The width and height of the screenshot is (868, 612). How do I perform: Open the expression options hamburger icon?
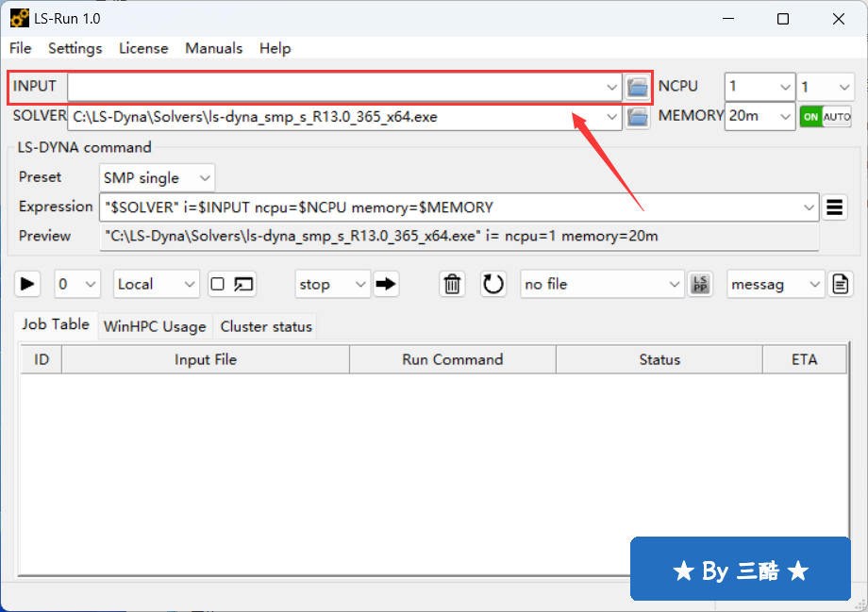click(x=834, y=207)
